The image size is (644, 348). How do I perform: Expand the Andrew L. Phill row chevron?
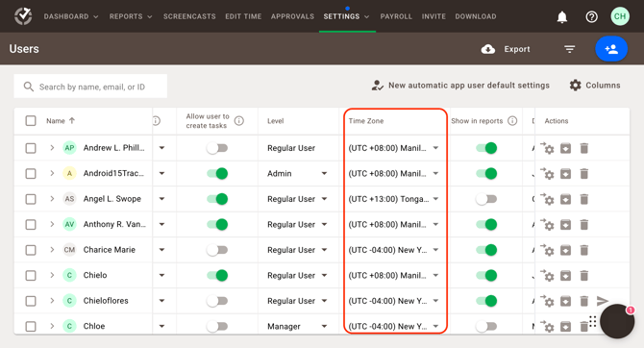[x=52, y=148]
